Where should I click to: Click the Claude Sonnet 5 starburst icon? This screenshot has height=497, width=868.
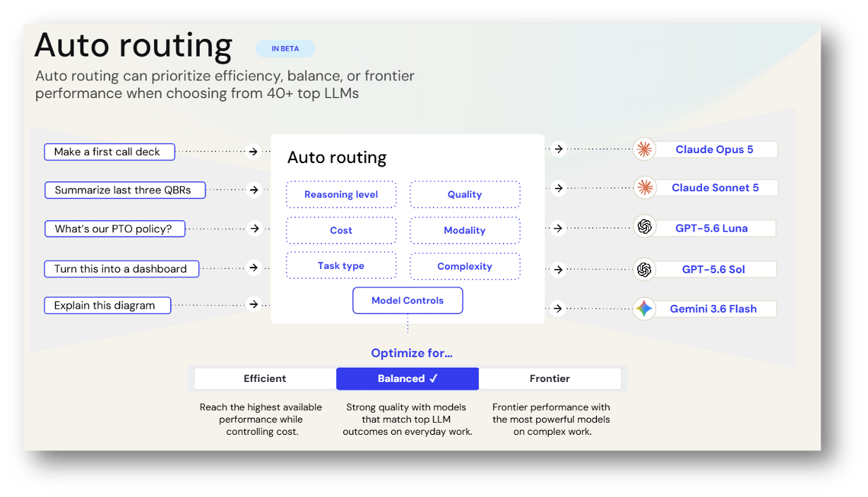pyautogui.click(x=643, y=187)
